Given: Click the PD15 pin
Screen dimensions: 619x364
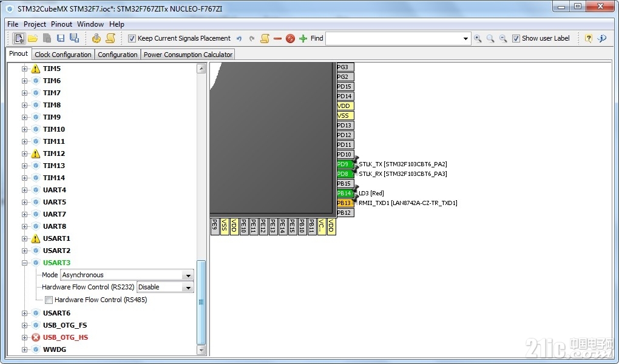Looking at the screenshot, I should coord(345,87).
